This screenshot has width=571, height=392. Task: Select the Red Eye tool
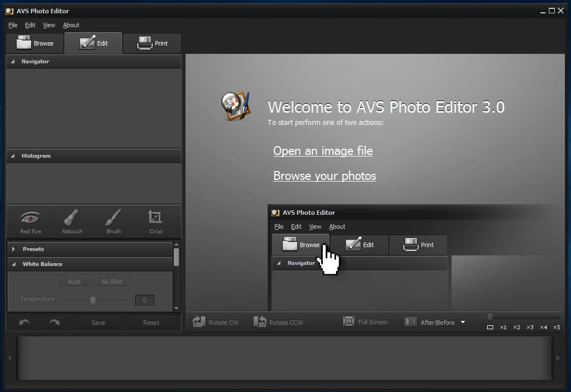pyautogui.click(x=31, y=222)
